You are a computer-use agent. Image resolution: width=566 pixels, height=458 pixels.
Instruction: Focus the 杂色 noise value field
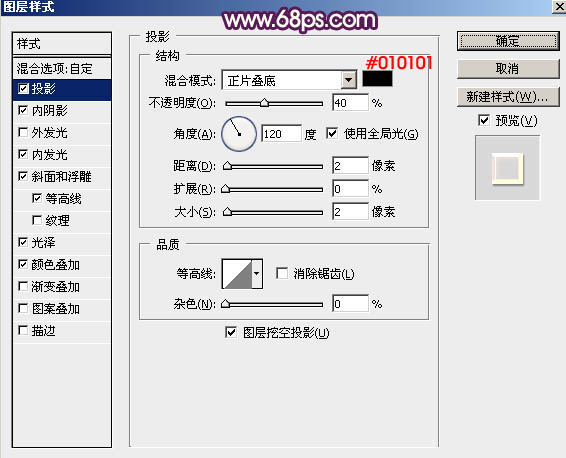pos(350,304)
